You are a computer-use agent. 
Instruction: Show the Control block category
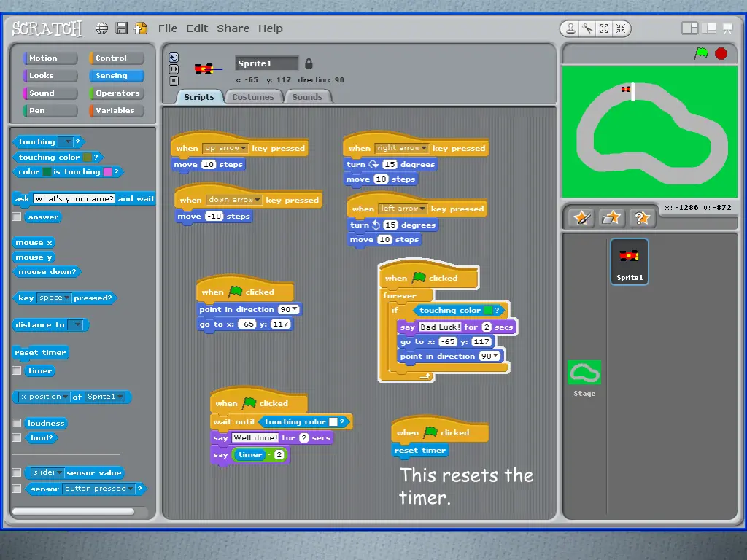(x=116, y=58)
